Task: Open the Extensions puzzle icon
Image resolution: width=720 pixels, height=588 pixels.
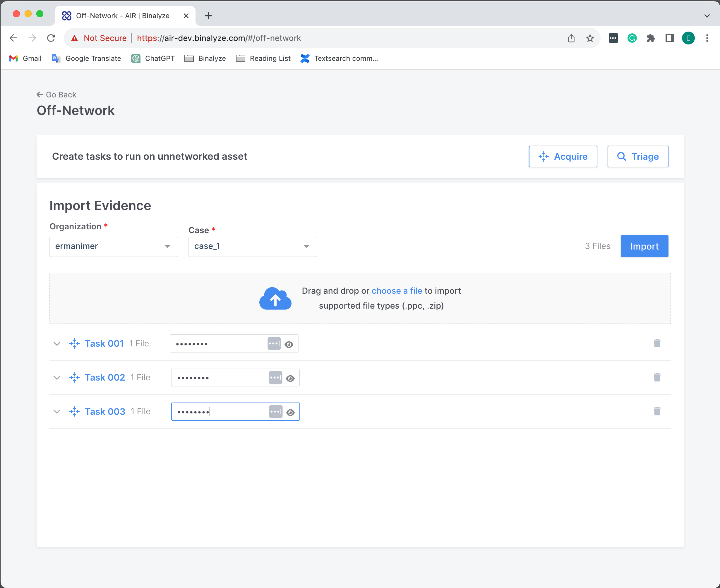Action: pyautogui.click(x=651, y=38)
